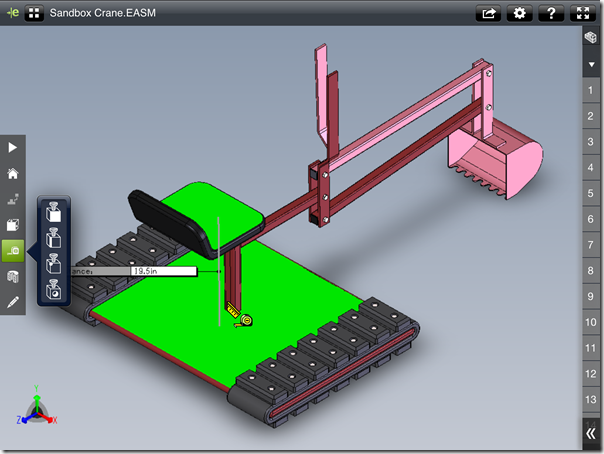Open the components cylinder-stack icon
Image resolution: width=604 pixels, height=454 pixels.
click(x=13, y=276)
